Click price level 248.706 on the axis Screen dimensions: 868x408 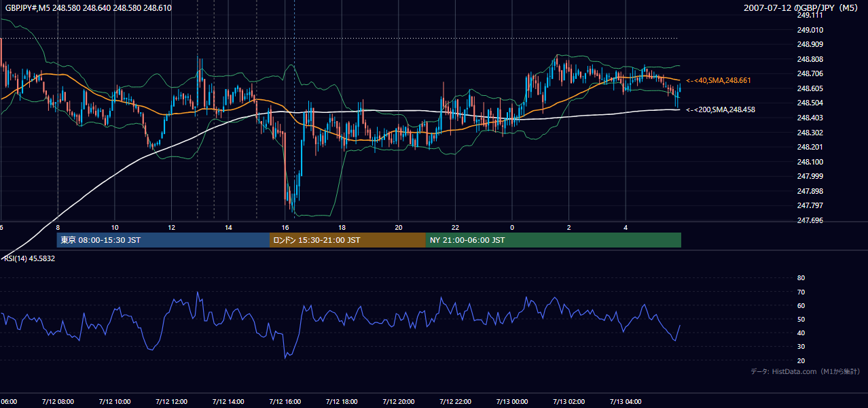pyautogui.click(x=810, y=73)
